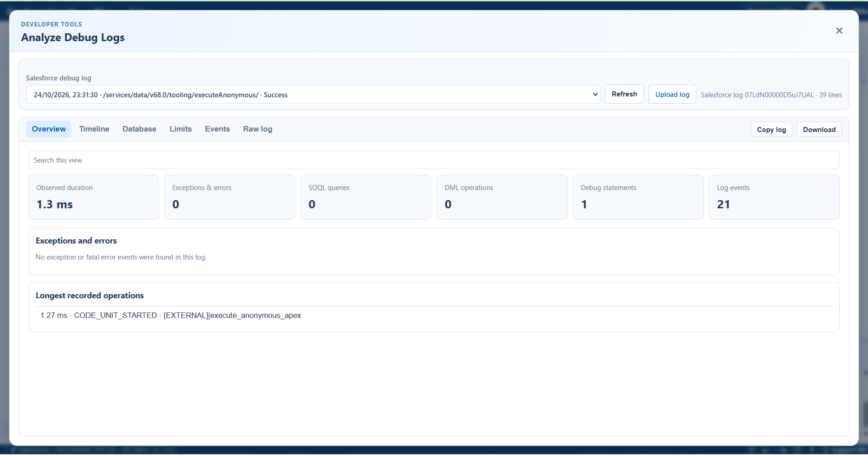Switch to the Timeline tab
The width and height of the screenshot is (868, 455).
pyautogui.click(x=94, y=129)
